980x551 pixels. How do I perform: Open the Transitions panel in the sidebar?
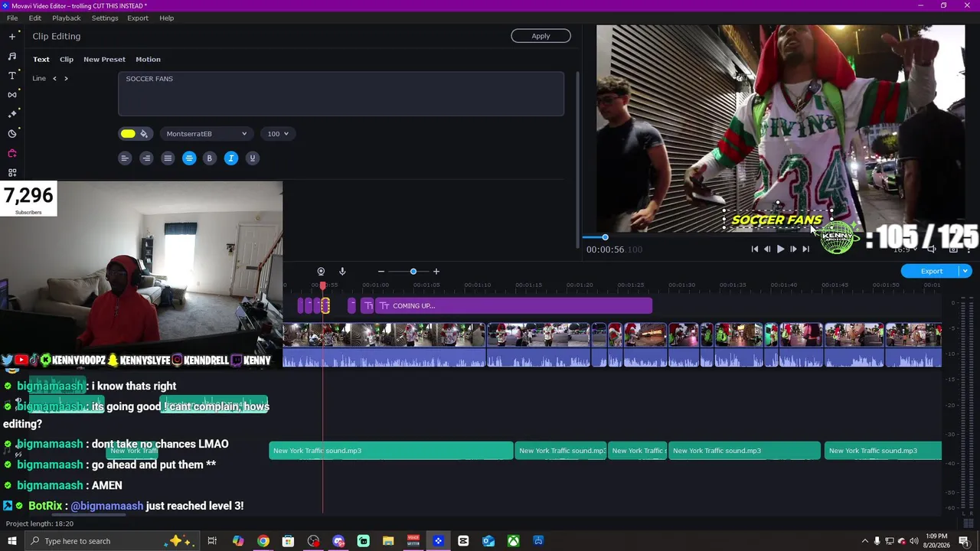(x=12, y=95)
